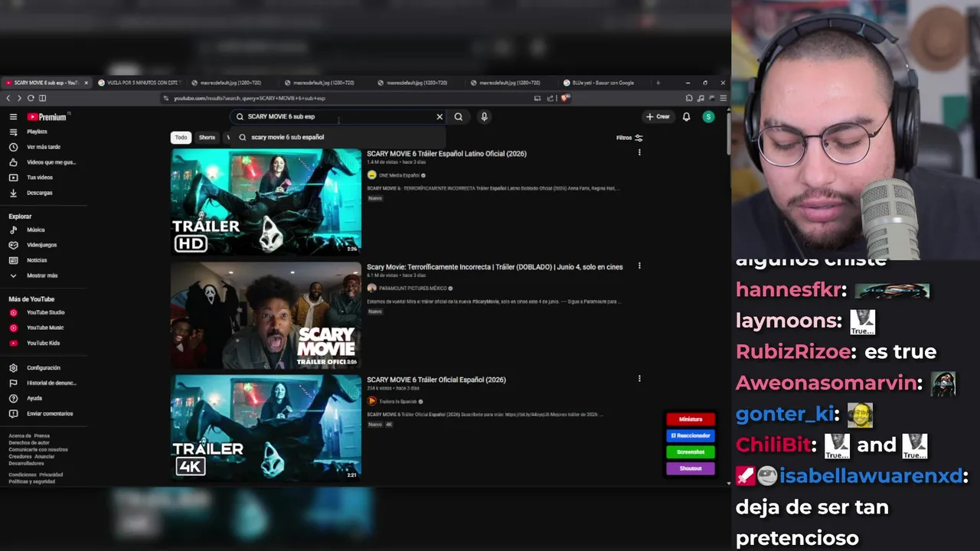Viewport: 980px width, 551px height.
Task: Switch to the first maxresdefault.jpg tab
Action: pyautogui.click(x=230, y=83)
